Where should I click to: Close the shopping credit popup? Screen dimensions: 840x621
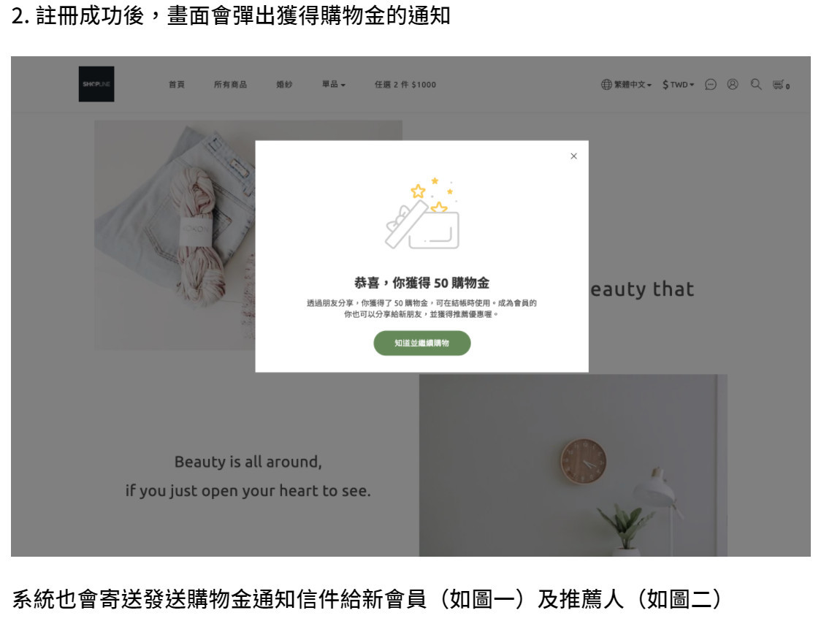[573, 156]
